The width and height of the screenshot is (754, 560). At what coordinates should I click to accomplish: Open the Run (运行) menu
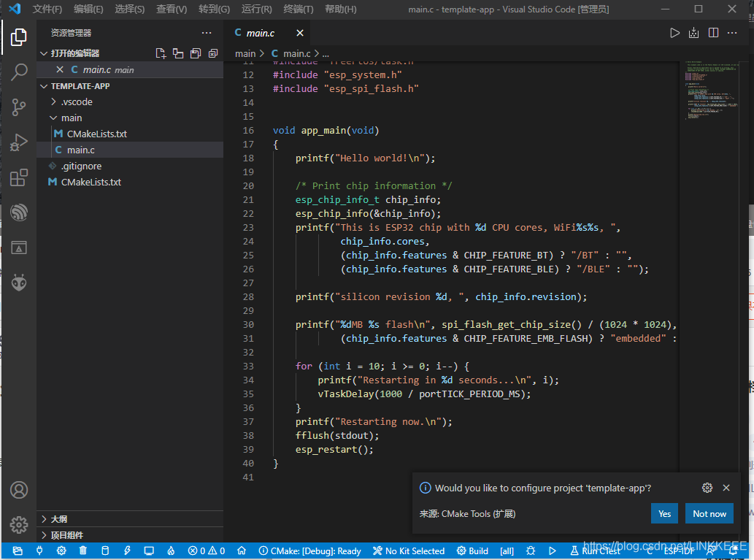pos(256,9)
